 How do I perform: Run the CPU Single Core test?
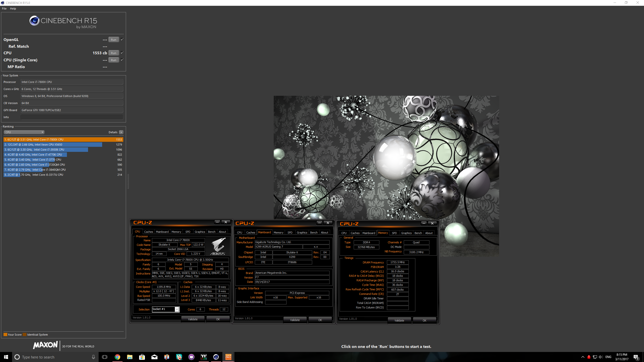[114, 60]
